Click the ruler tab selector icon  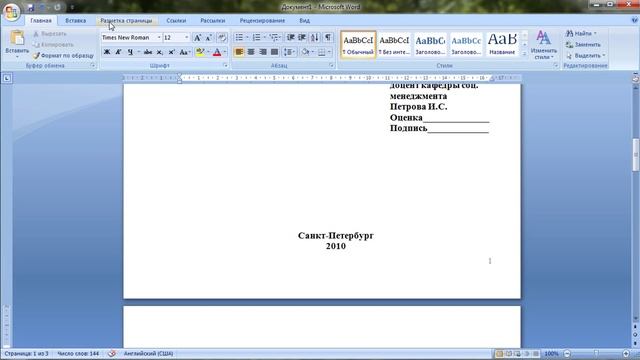(7, 78)
